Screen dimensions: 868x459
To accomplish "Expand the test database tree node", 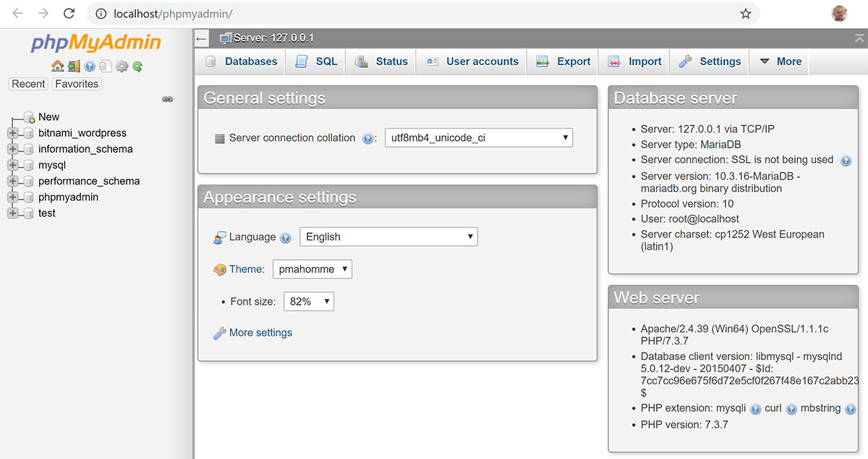I will pyautogui.click(x=12, y=213).
